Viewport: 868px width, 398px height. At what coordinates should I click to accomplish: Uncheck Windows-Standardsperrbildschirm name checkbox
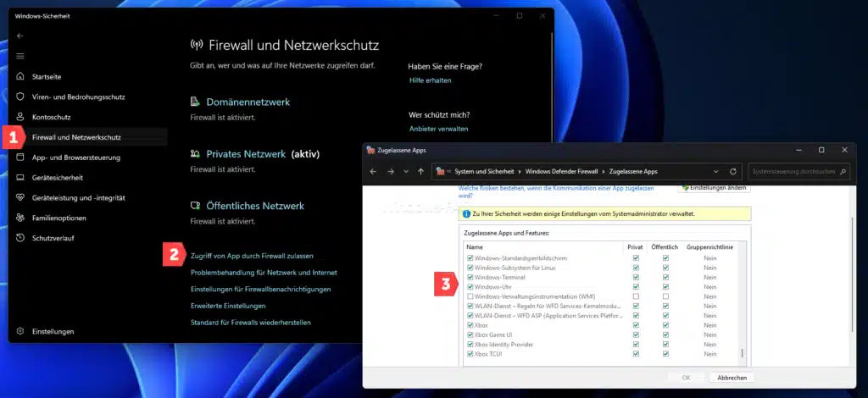(x=470, y=258)
